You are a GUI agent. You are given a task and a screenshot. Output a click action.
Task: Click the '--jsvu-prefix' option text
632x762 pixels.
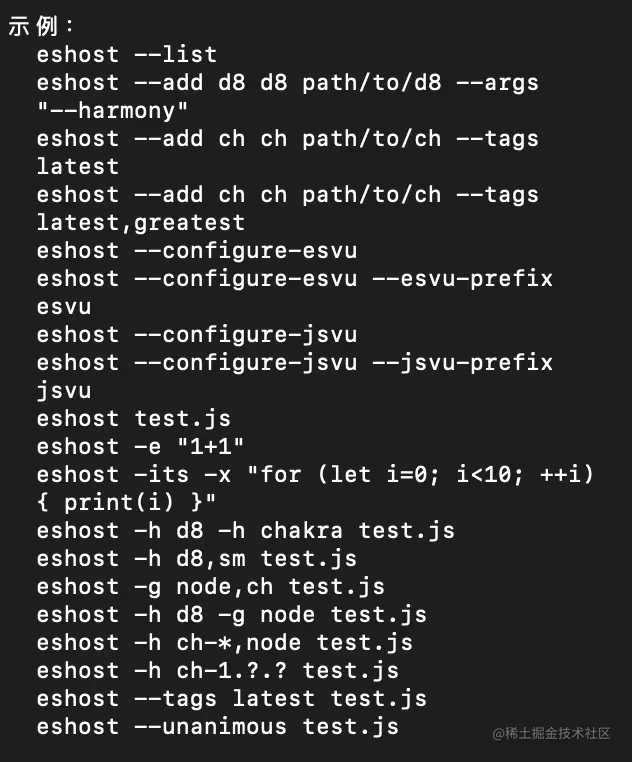(462, 362)
